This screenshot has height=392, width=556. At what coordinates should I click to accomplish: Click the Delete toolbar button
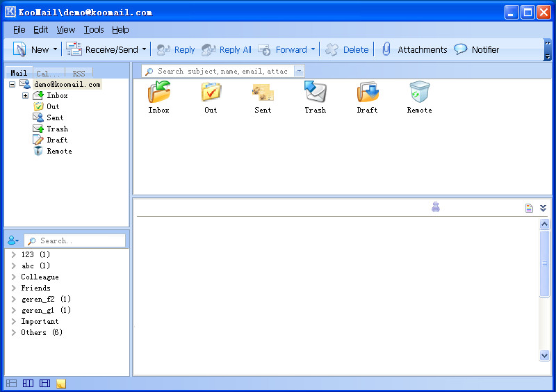point(347,49)
